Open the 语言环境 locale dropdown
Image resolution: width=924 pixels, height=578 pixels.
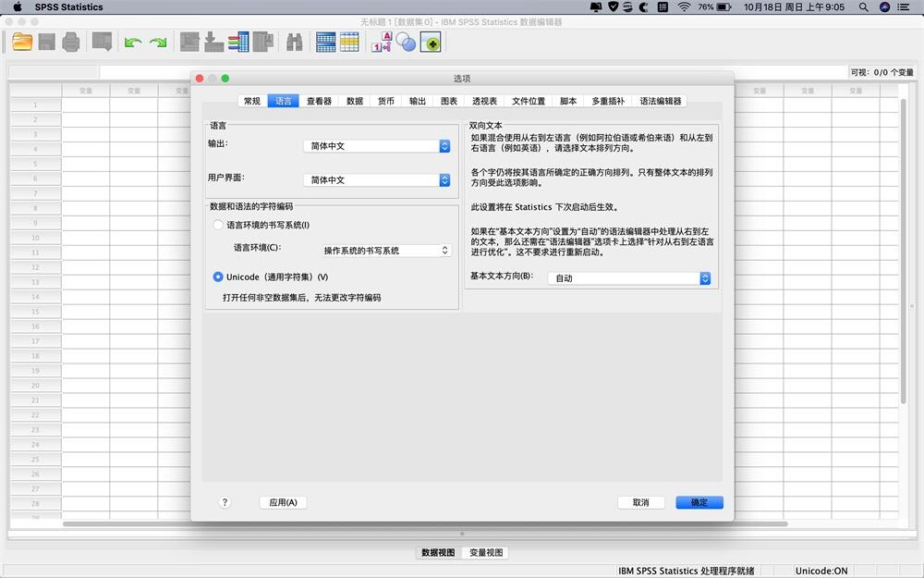(x=386, y=251)
